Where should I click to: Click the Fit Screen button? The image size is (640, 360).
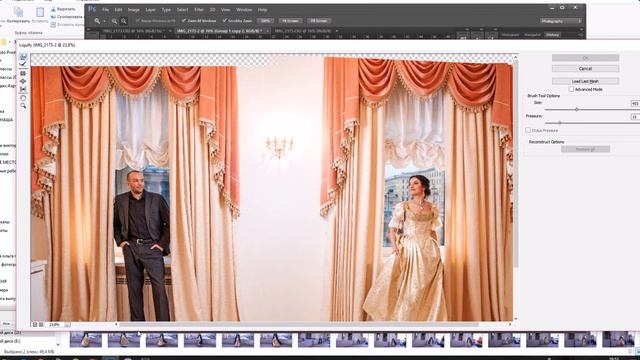tap(291, 21)
